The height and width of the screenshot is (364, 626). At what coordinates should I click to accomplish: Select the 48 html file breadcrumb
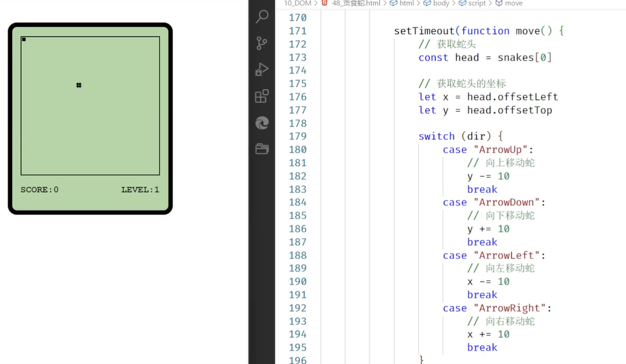point(356,3)
